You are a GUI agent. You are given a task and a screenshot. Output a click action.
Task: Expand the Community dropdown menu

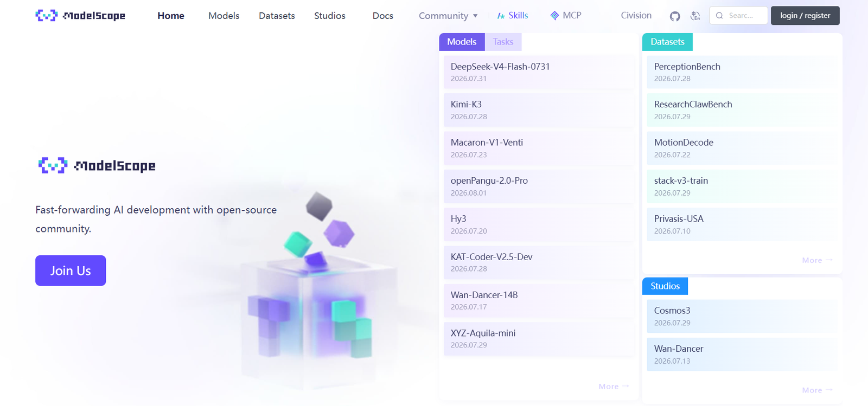tap(448, 16)
